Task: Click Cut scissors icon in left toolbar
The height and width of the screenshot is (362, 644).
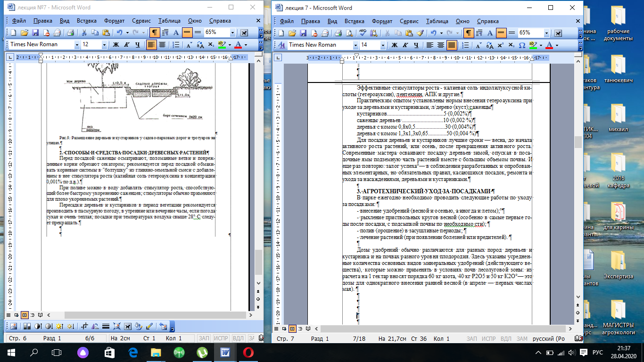Action: (84, 33)
